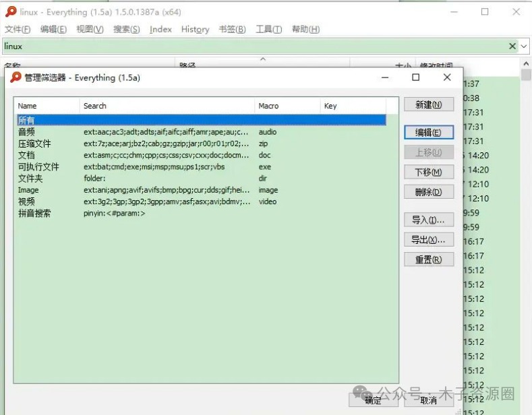Open the 工具(T) tools menu
The width and height of the screenshot is (532, 415).
pos(268,29)
